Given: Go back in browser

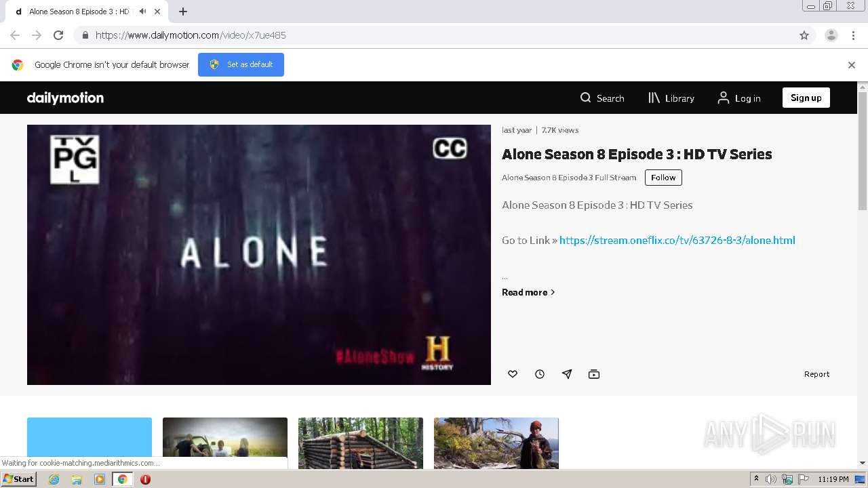Looking at the screenshot, I should pos(15,35).
